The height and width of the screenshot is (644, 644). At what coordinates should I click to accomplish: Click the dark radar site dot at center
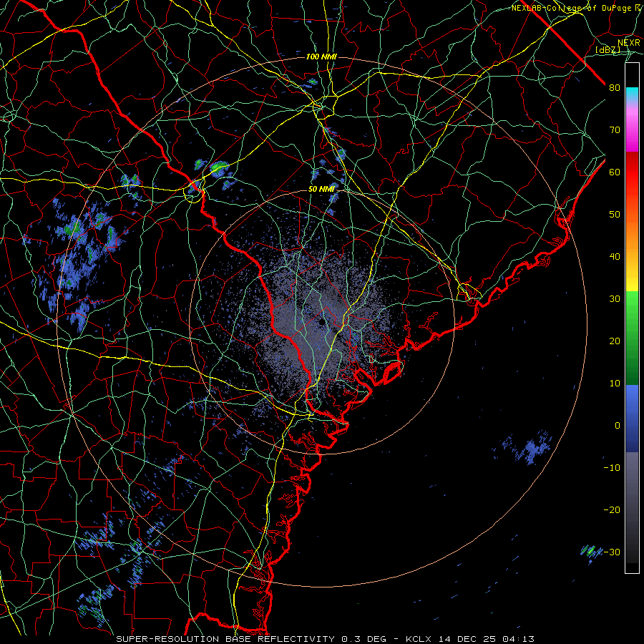click(x=321, y=321)
